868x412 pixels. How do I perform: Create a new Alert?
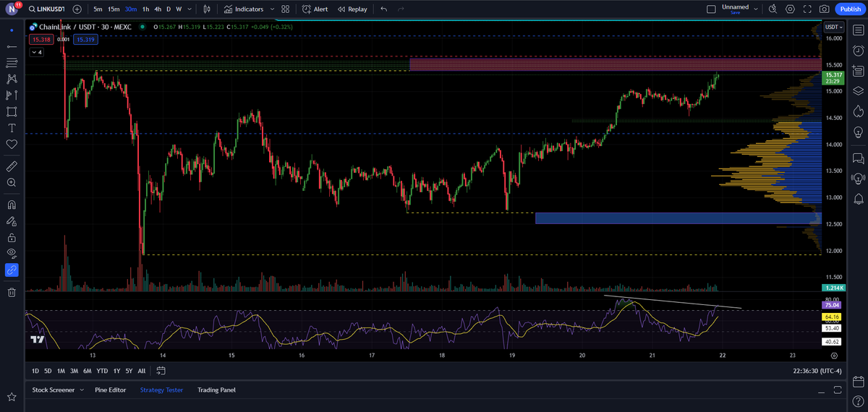pyautogui.click(x=315, y=9)
